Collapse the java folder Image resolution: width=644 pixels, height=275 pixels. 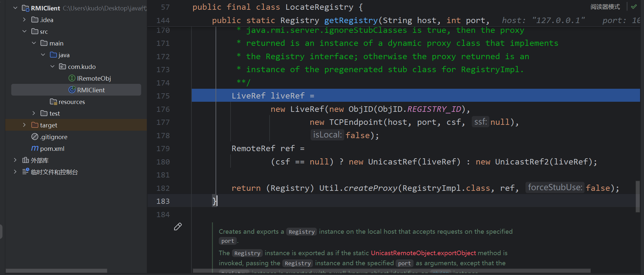pyautogui.click(x=43, y=55)
